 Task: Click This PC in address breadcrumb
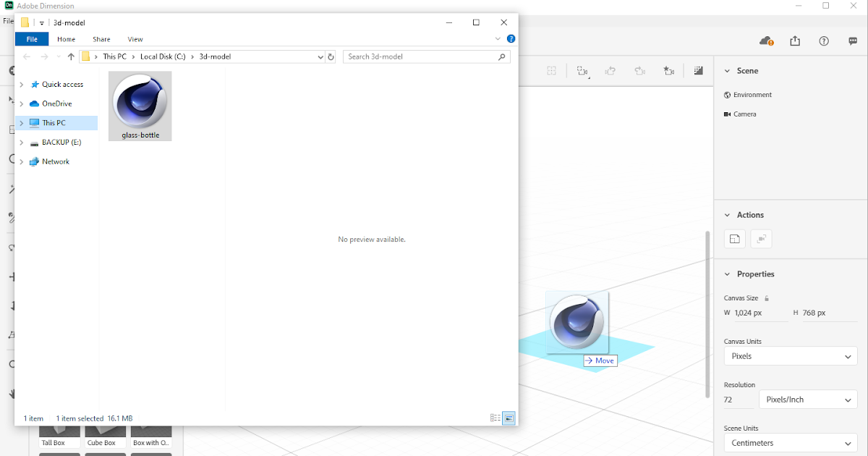pyautogui.click(x=114, y=56)
